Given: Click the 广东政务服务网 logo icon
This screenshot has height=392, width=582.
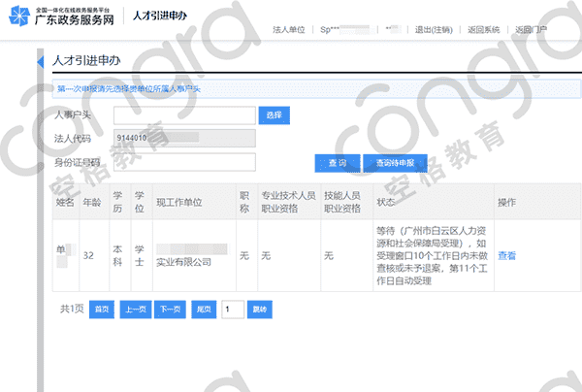Looking at the screenshot, I should pos(19,16).
